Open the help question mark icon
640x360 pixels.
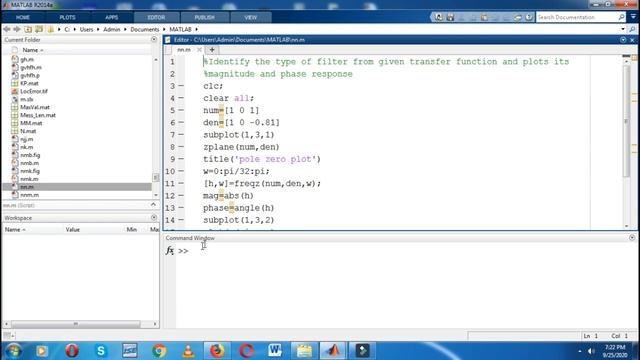pos(529,17)
